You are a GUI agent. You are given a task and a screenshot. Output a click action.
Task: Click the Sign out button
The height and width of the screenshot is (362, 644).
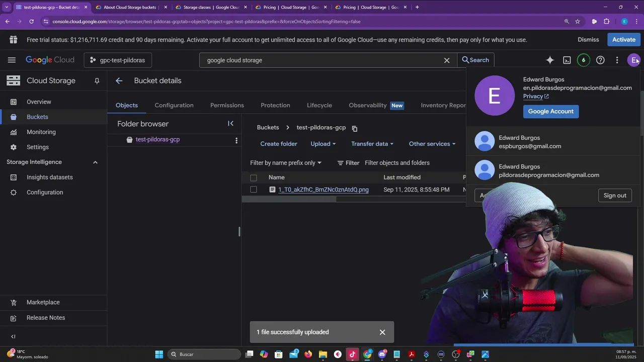click(x=615, y=196)
